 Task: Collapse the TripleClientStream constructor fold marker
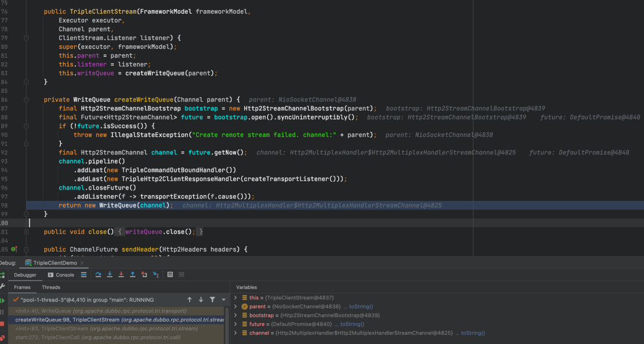point(26,38)
